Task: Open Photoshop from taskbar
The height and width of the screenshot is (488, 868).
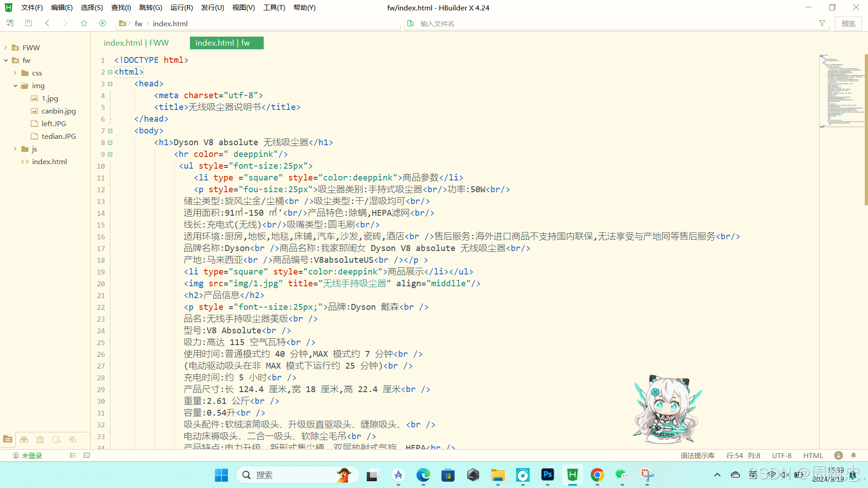Action: [x=547, y=474]
